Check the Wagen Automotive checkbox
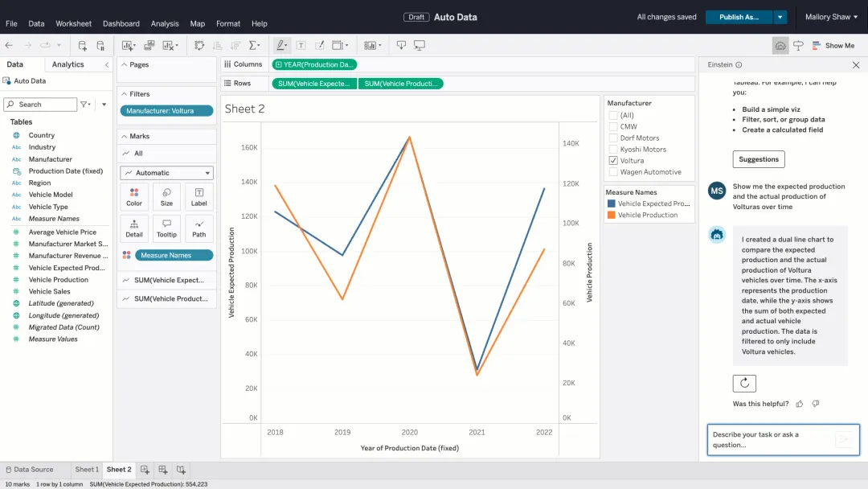This screenshot has width=868, height=489. coord(612,172)
